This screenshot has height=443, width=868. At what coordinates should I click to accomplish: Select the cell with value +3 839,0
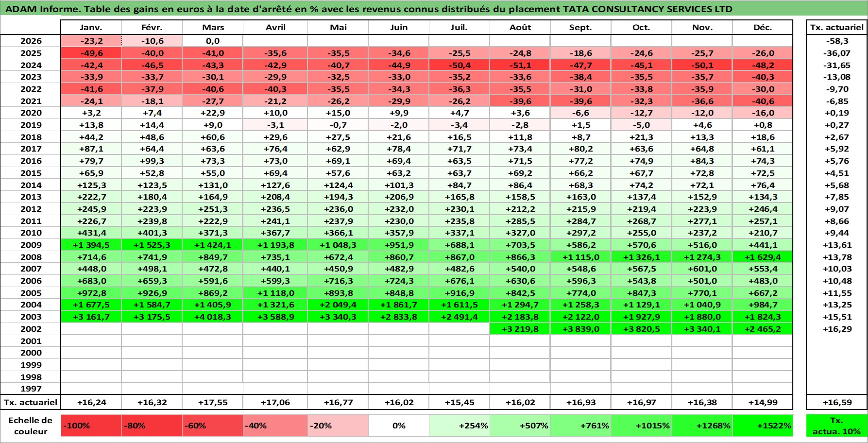click(x=580, y=329)
